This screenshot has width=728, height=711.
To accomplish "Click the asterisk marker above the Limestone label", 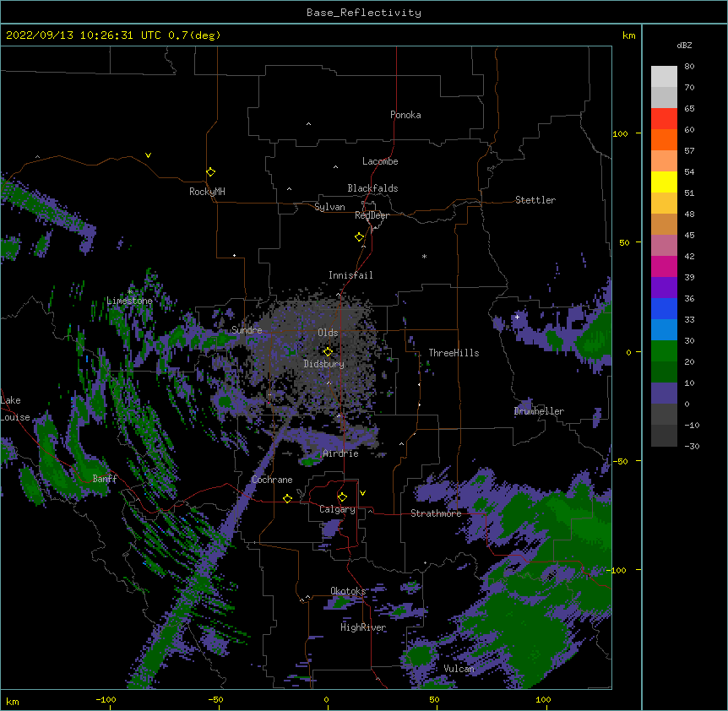I will coord(130,291).
